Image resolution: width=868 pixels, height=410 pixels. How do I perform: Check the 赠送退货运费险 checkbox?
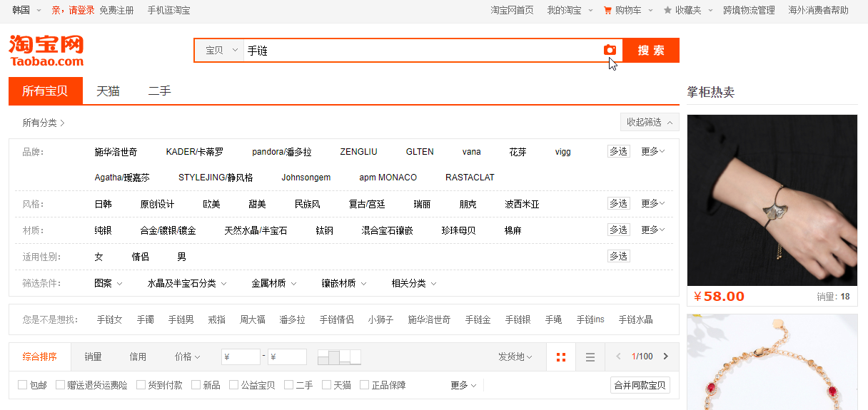click(x=61, y=385)
